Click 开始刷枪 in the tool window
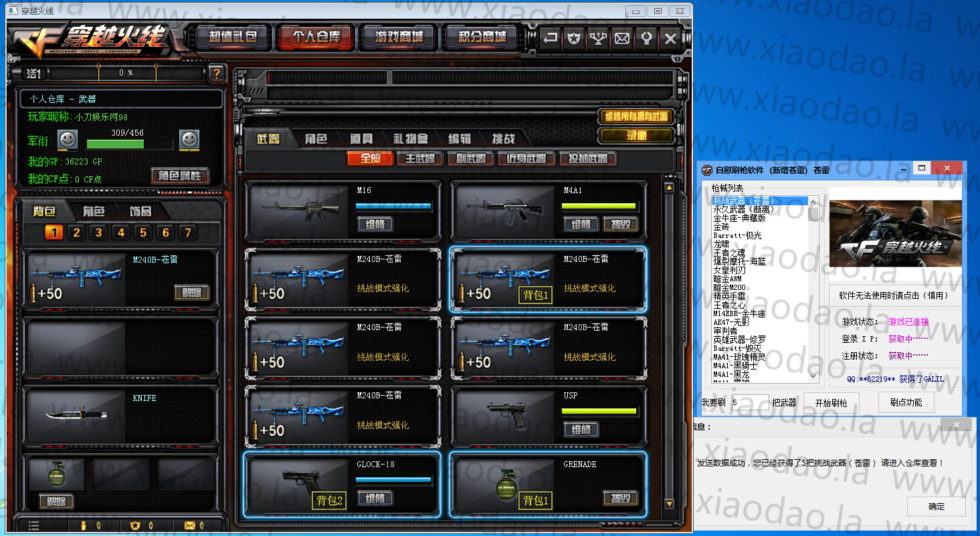The image size is (980, 536). click(x=831, y=403)
